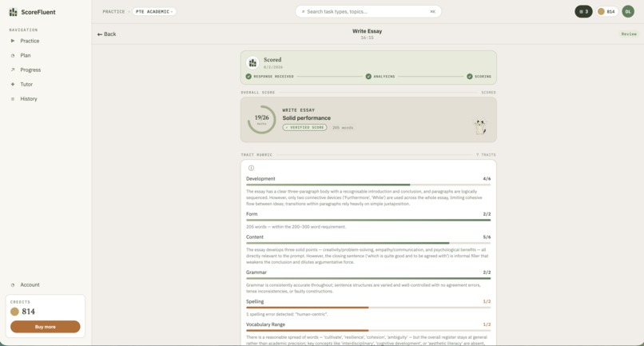
Task: Click the 814 credits badge in header
Action: [x=606, y=11]
